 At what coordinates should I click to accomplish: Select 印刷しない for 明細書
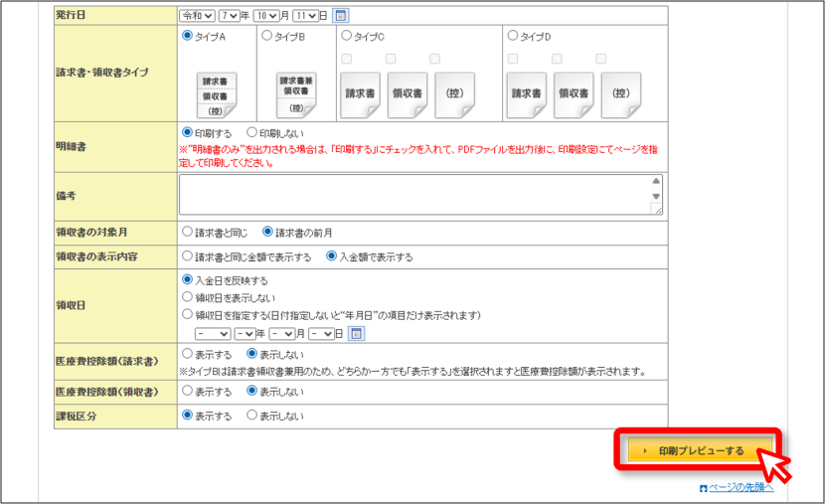[252, 132]
